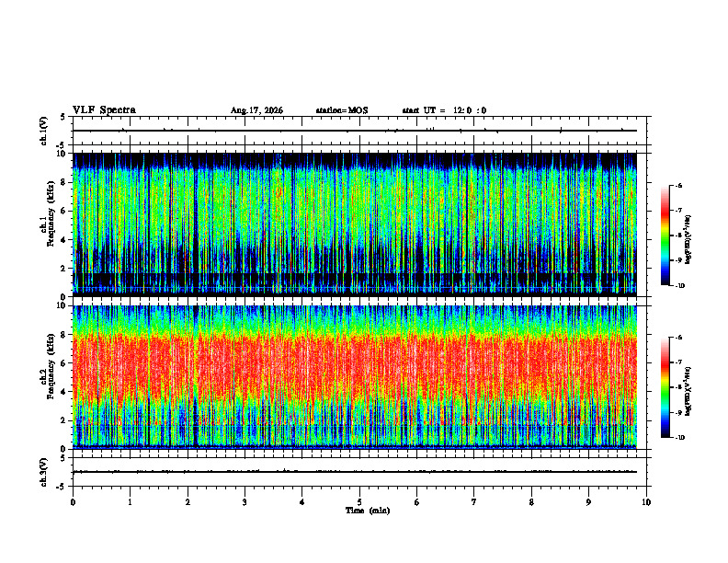Click the "Time (min)" axis label
The width and height of the screenshot is (728, 563).
pyautogui.click(x=368, y=511)
